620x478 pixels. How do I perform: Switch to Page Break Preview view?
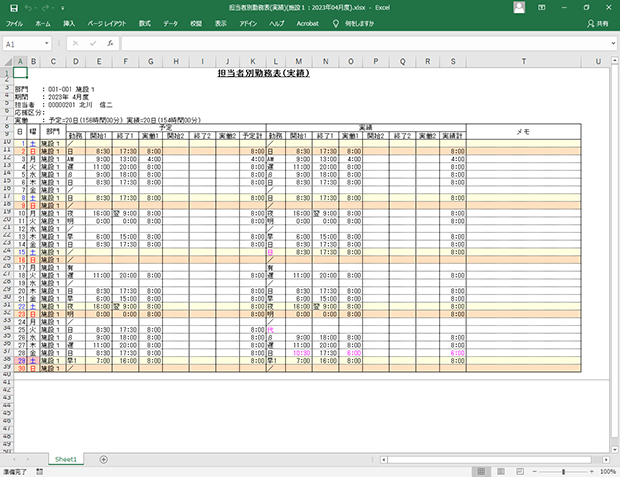pos(520,471)
